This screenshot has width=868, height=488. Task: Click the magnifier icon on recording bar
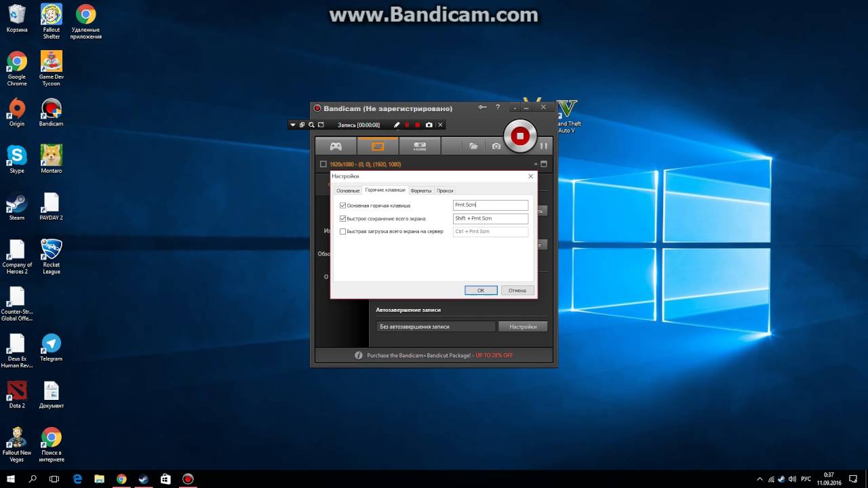[x=312, y=125]
